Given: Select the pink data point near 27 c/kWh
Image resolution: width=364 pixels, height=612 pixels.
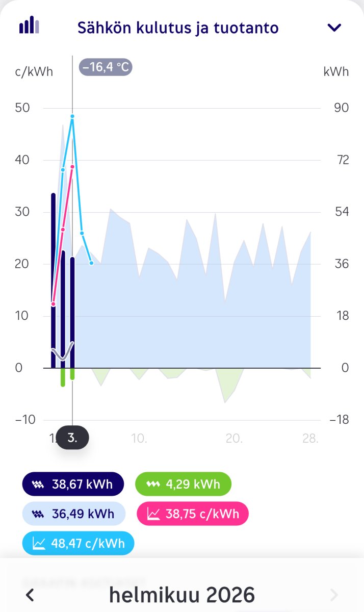Looking at the screenshot, I should click(63, 229).
